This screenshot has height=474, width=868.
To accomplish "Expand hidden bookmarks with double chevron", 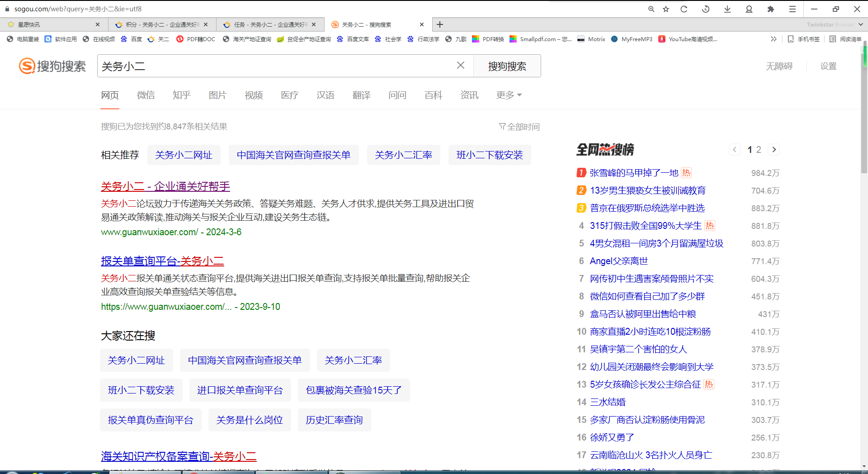I will 774,39.
